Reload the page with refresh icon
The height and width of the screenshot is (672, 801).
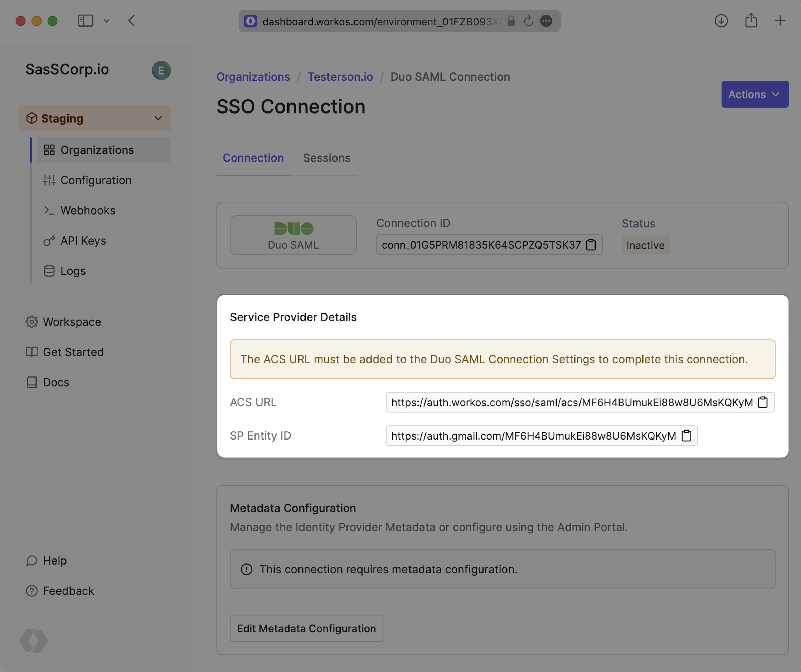pyautogui.click(x=528, y=21)
